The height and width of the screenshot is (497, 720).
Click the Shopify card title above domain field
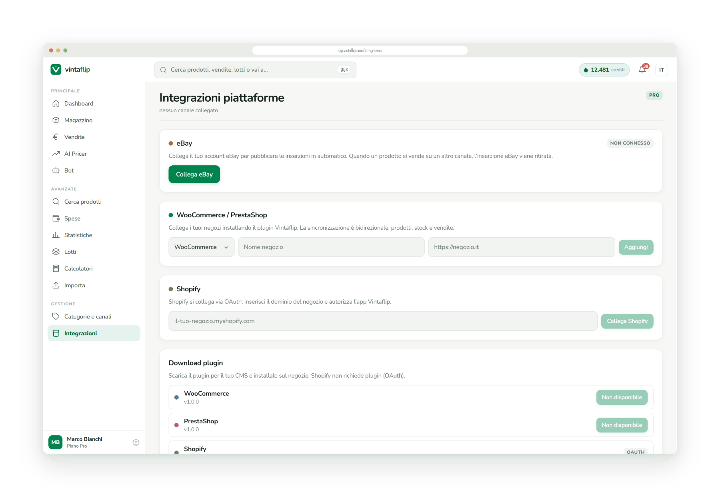pyautogui.click(x=188, y=289)
